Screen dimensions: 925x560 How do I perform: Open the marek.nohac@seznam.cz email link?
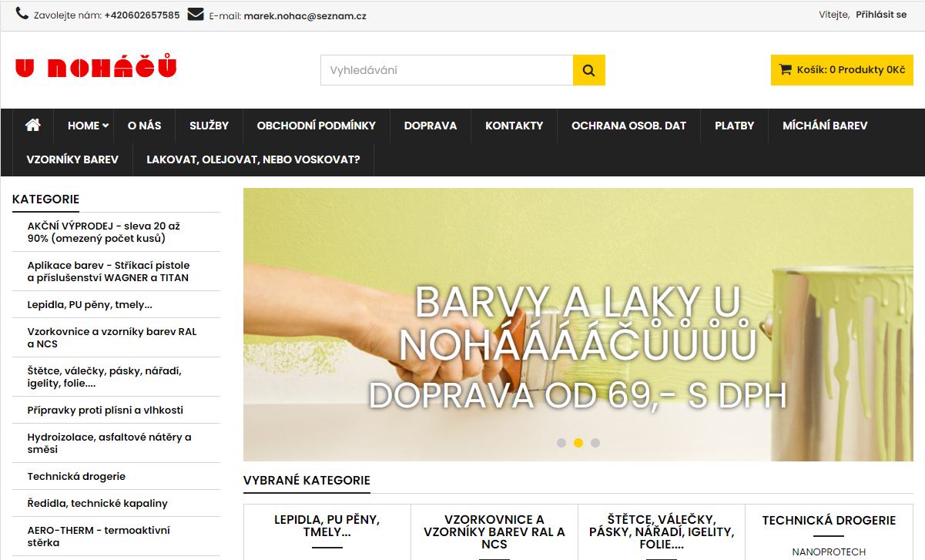[304, 15]
